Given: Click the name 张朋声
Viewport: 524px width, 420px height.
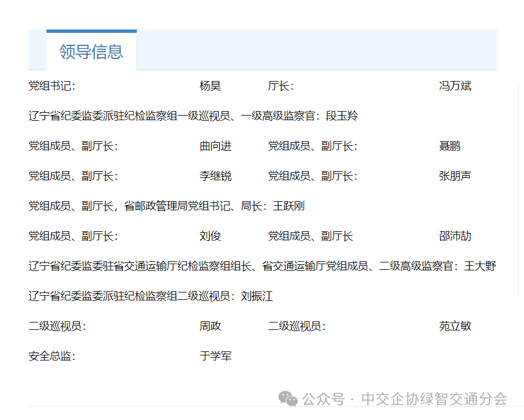Looking at the screenshot, I should point(455,176).
